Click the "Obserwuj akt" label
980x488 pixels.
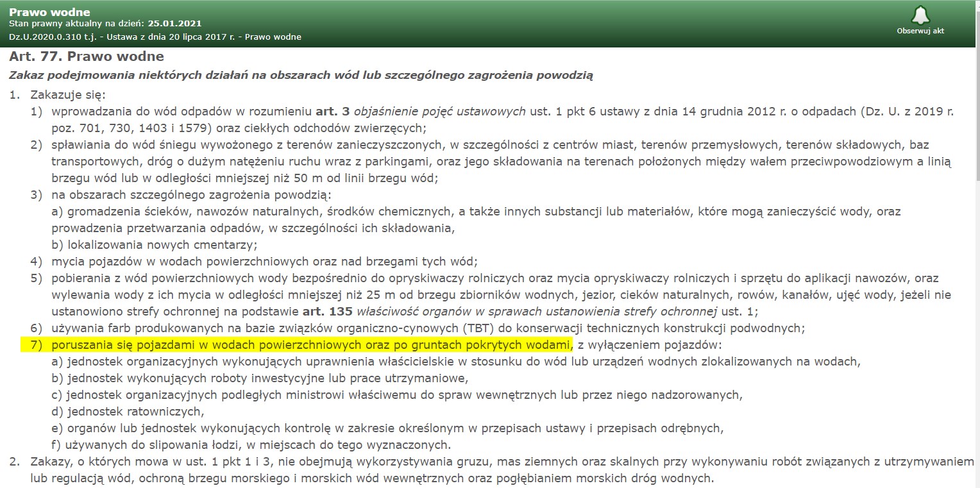click(920, 31)
